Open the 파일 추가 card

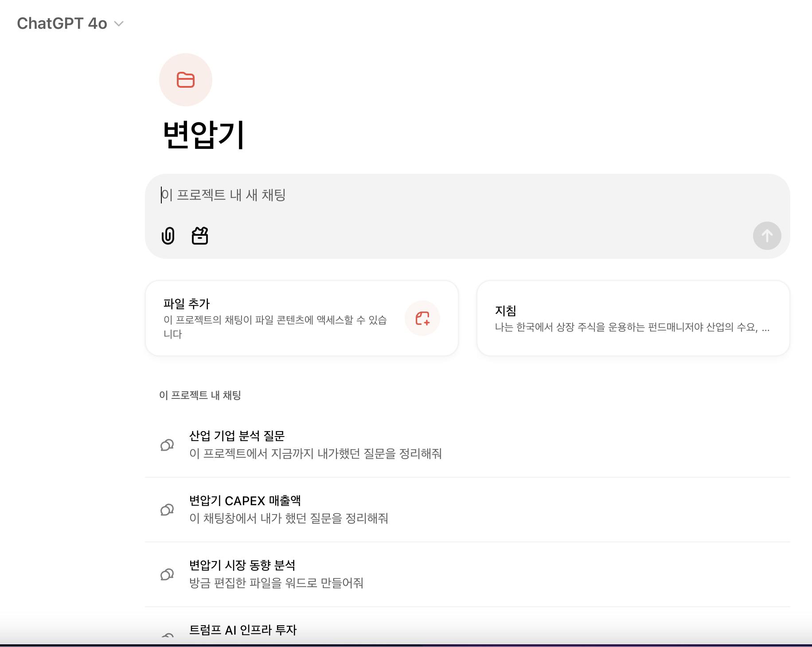[x=302, y=318]
